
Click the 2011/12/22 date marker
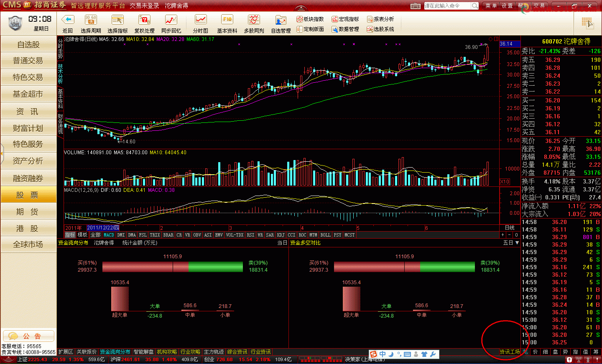tap(103, 228)
